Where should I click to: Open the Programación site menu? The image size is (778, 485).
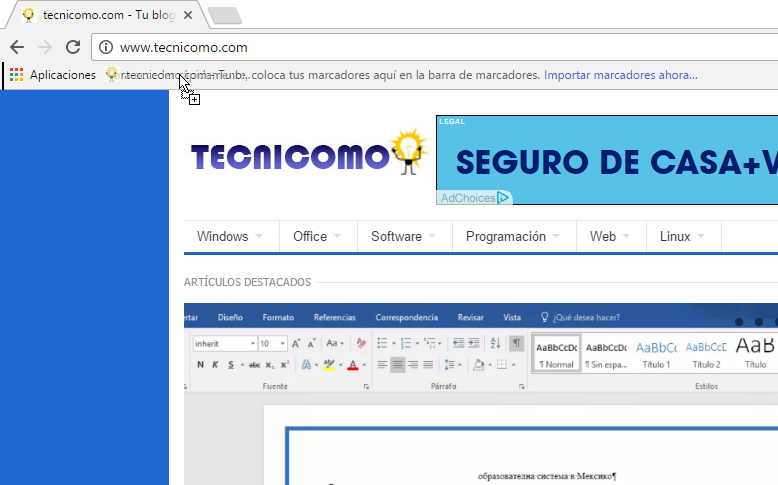pos(514,237)
